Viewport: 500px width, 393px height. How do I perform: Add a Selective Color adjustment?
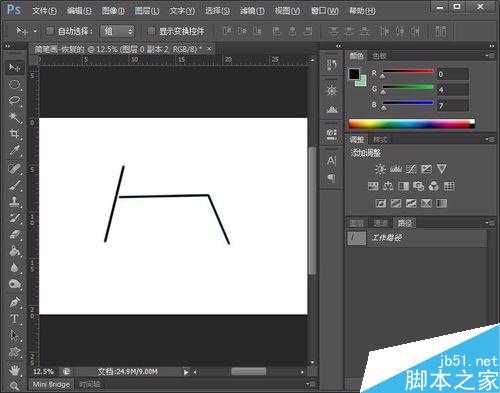tap(426, 203)
